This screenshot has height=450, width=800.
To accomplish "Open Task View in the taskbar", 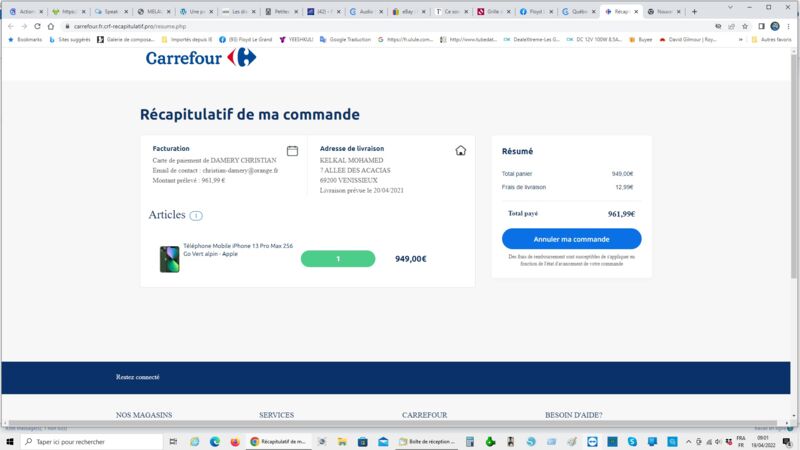I will 173,441.
